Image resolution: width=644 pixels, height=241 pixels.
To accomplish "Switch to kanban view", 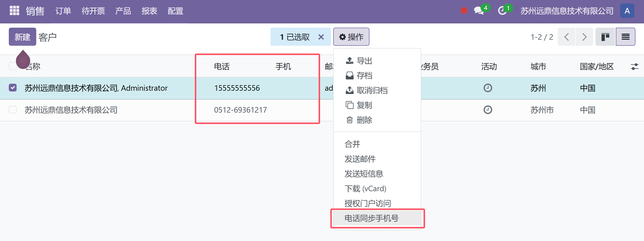I will [x=605, y=37].
